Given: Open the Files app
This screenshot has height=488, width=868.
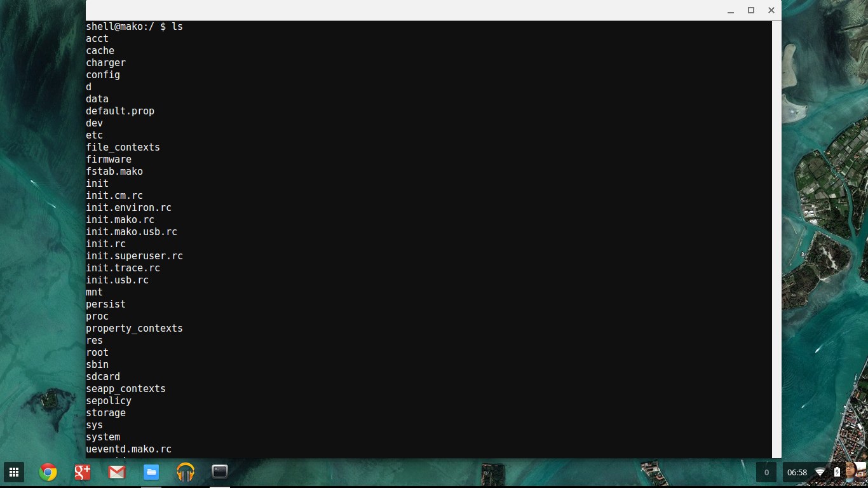Looking at the screenshot, I should click(x=151, y=472).
